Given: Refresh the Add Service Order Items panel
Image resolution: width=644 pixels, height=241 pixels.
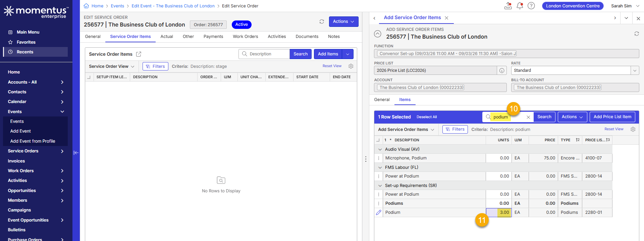Looking at the screenshot, I should pyautogui.click(x=636, y=34).
